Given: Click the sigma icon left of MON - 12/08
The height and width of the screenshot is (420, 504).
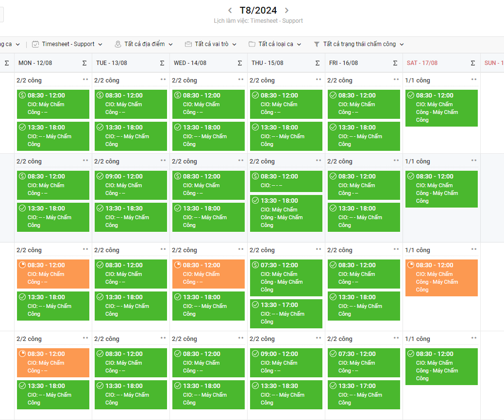Looking at the screenshot, I should pos(7,63).
